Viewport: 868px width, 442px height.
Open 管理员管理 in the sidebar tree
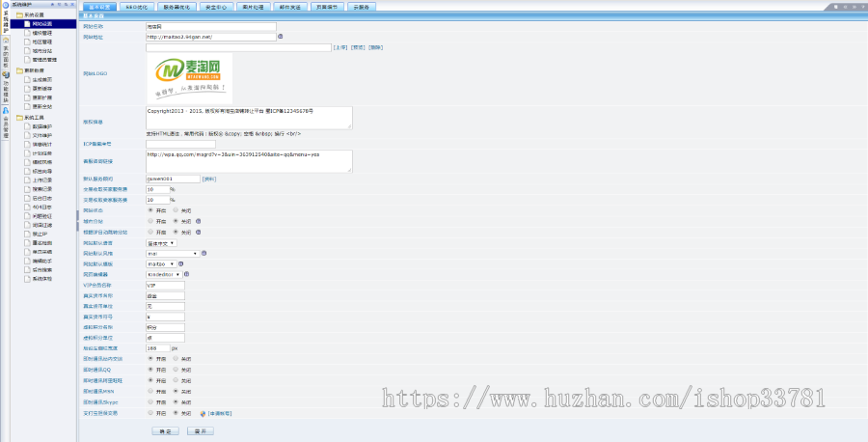(44, 59)
